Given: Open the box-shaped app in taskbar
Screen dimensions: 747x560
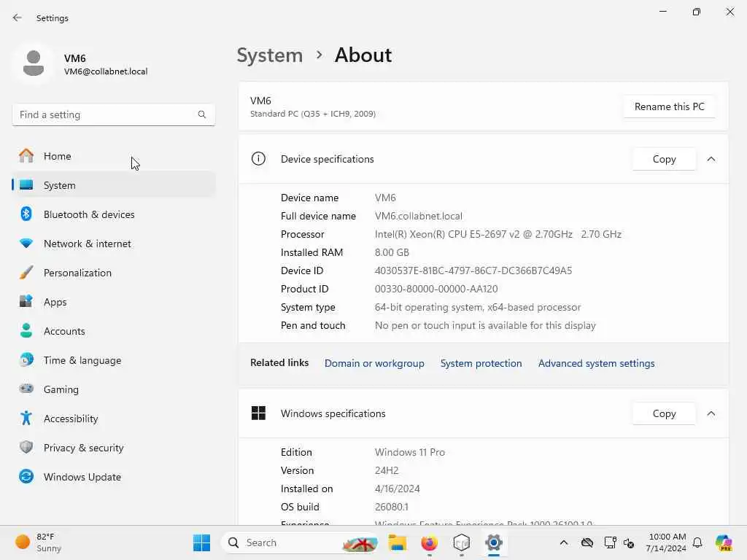Looking at the screenshot, I should [x=462, y=542].
